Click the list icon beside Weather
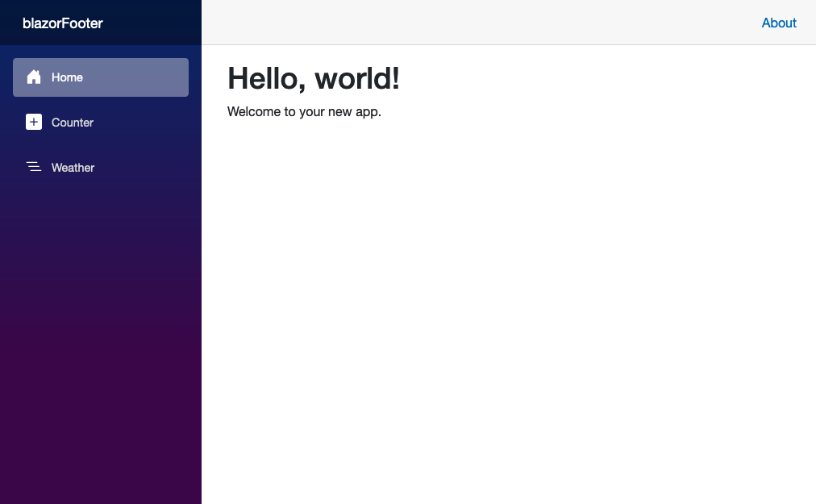 pyautogui.click(x=34, y=167)
